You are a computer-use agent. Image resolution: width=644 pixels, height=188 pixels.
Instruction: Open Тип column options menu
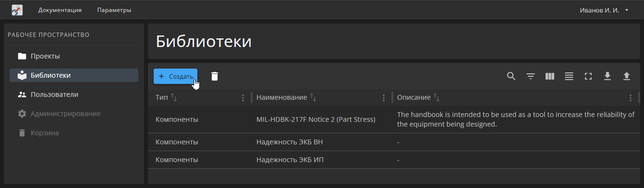[x=243, y=98]
